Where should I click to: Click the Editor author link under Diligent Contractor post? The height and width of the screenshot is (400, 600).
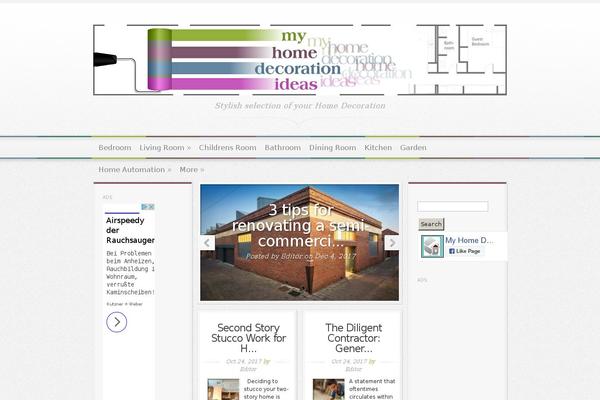coord(354,369)
